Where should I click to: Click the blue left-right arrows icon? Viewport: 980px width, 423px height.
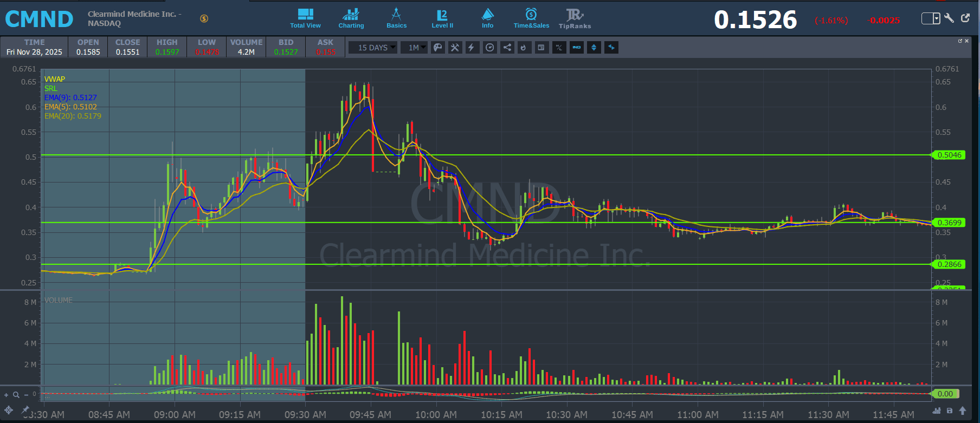(x=611, y=48)
